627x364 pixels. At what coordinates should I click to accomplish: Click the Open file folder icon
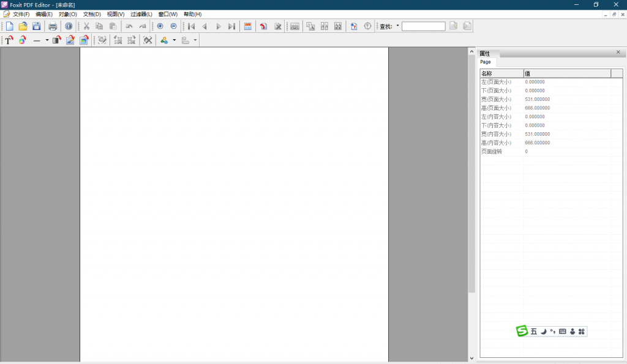pos(23,26)
